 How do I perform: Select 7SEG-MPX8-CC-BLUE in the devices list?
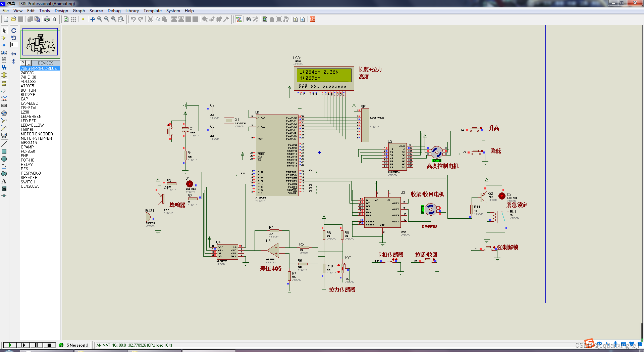(x=40, y=69)
